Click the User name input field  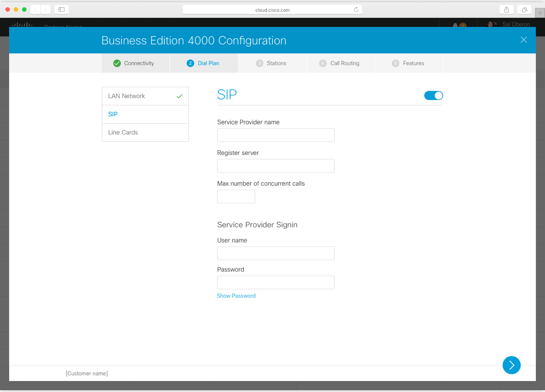(276, 253)
